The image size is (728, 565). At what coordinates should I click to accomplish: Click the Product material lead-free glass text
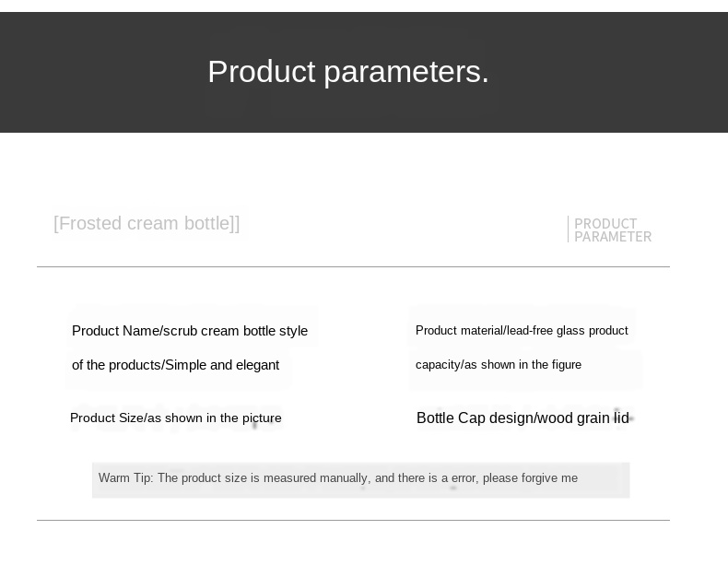[522, 331]
